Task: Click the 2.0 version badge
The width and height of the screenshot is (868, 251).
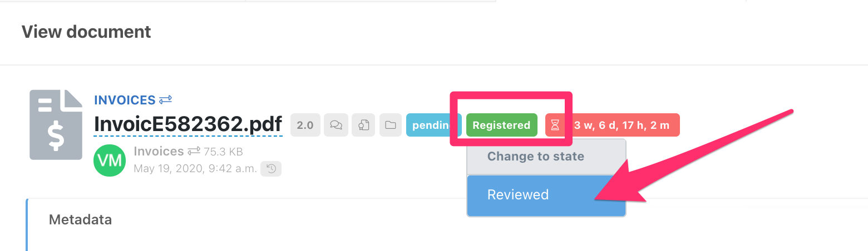Action: pyautogui.click(x=305, y=125)
